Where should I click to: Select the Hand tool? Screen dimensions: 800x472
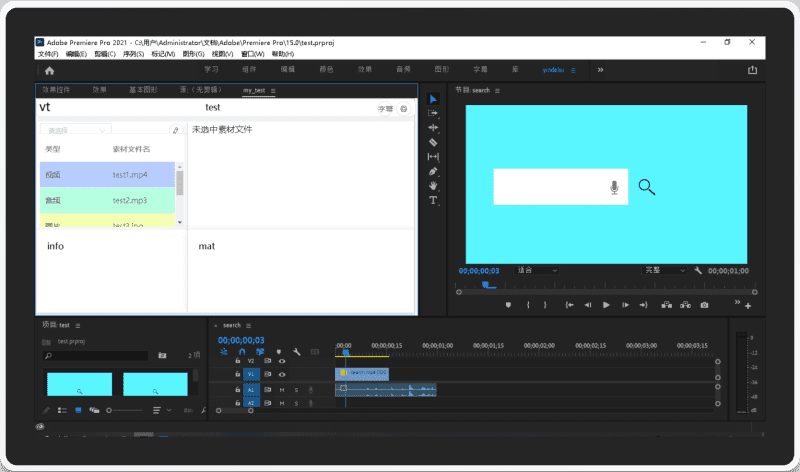433,185
